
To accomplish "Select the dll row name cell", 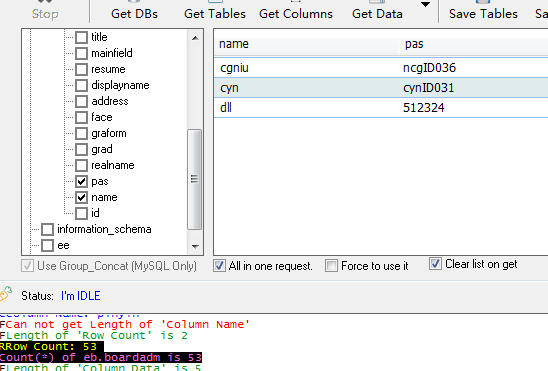I will [x=226, y=108].
